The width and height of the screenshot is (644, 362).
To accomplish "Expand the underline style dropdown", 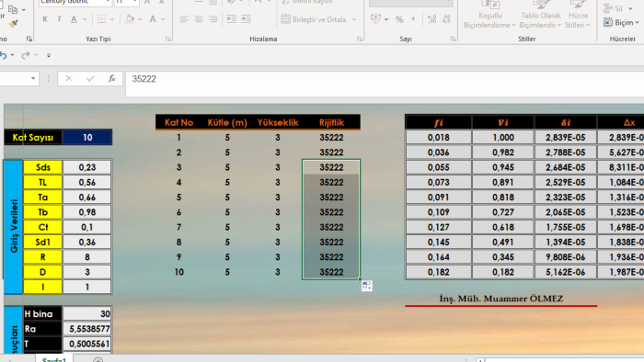I will [x=85, y=19].
